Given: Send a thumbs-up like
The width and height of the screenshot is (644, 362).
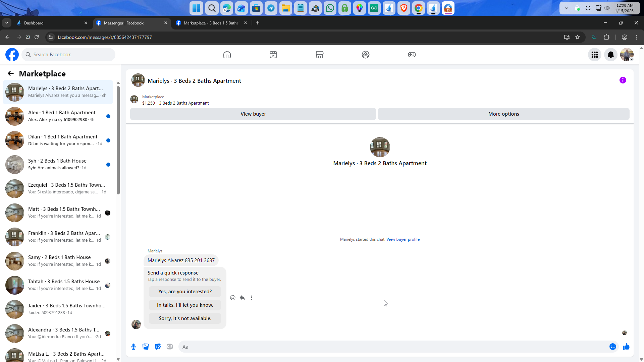Looking at the screenshot, I should (626, 347).
